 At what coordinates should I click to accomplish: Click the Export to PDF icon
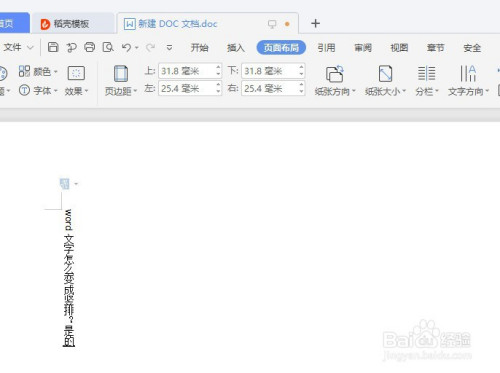pyautogui.click(x=71, y=48)
